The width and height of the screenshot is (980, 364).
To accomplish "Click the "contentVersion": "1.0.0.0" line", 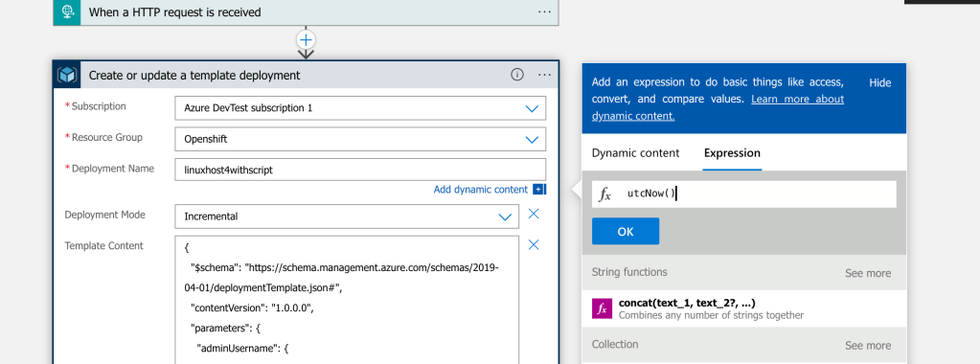I will [x=251, y=308].
